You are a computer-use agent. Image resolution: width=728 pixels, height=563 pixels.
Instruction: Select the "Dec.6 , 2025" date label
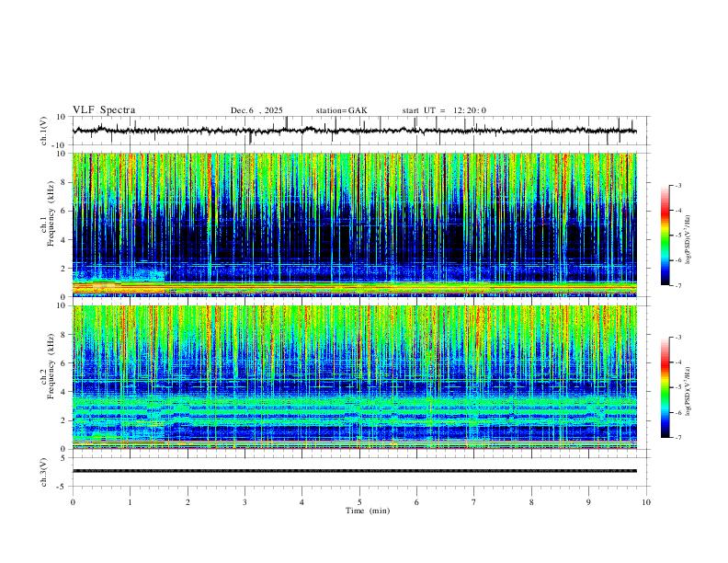(x=256, y=110)
